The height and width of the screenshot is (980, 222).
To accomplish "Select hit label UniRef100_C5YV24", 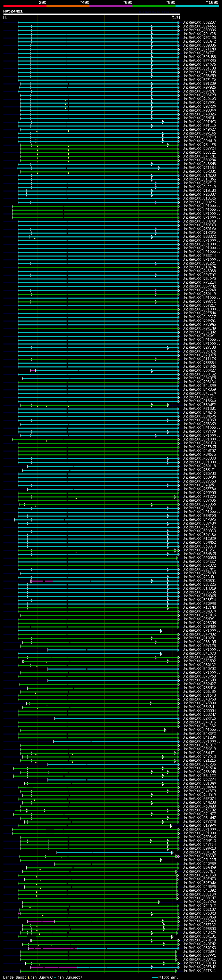I will tap(199, 149).
